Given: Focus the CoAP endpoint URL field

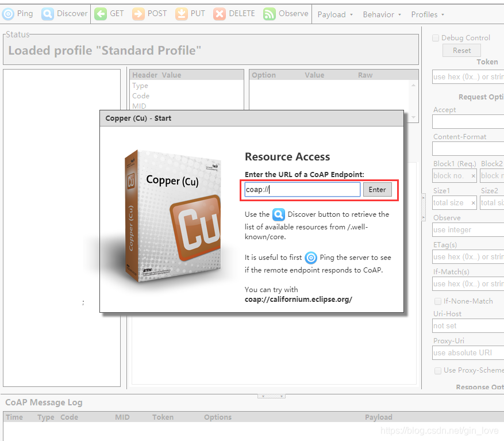Looking at the screenshot, I should point(302,190).
